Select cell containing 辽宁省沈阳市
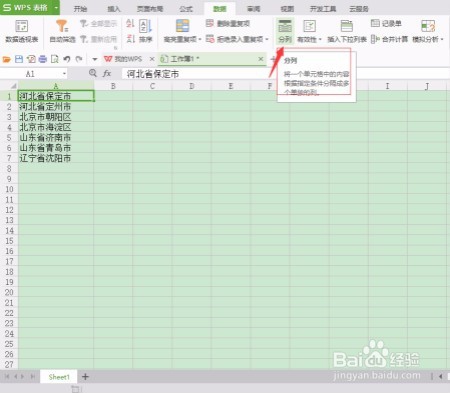The width and height of the screenshot is (450, 393). 56,158
